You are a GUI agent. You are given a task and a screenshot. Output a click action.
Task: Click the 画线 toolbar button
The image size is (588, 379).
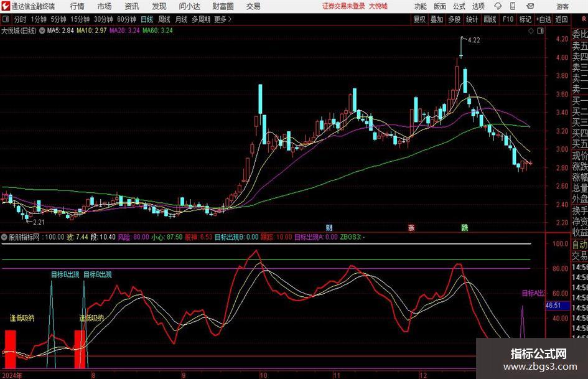pyautogui.click(x=490, y=19)
